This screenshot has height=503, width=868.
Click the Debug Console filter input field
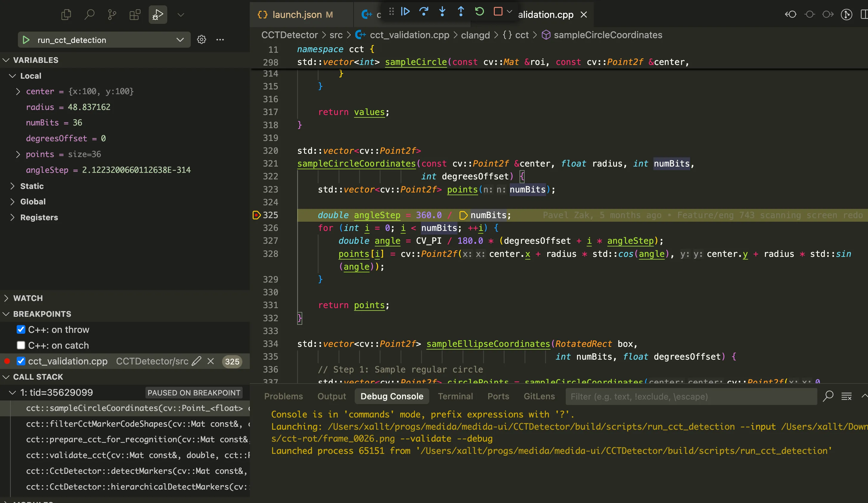point(689,396)
